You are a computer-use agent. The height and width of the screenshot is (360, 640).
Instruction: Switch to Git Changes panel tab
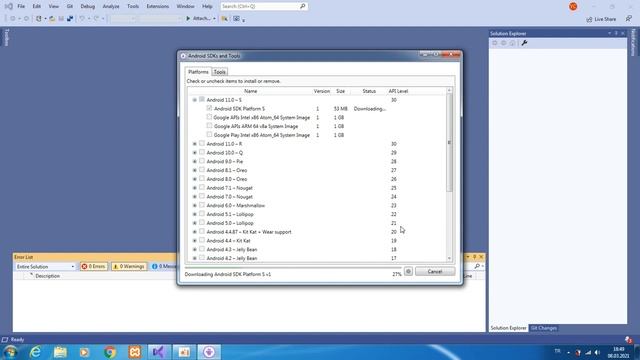pos(543,328)
